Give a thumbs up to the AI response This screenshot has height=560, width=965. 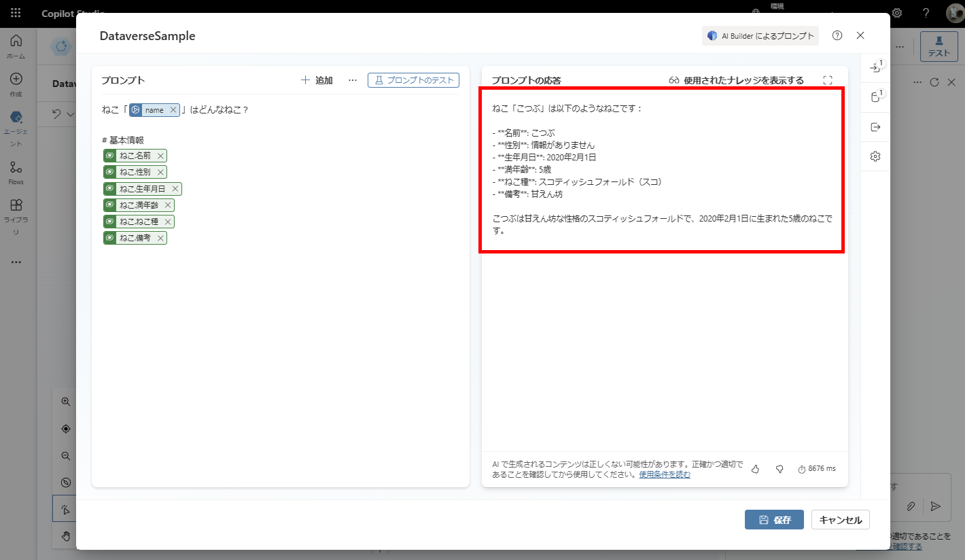[x=755, y=468]
